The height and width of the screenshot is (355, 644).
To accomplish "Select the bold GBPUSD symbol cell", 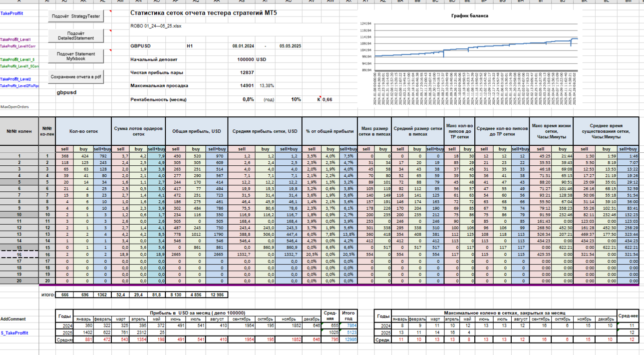I will pos(140,46).
